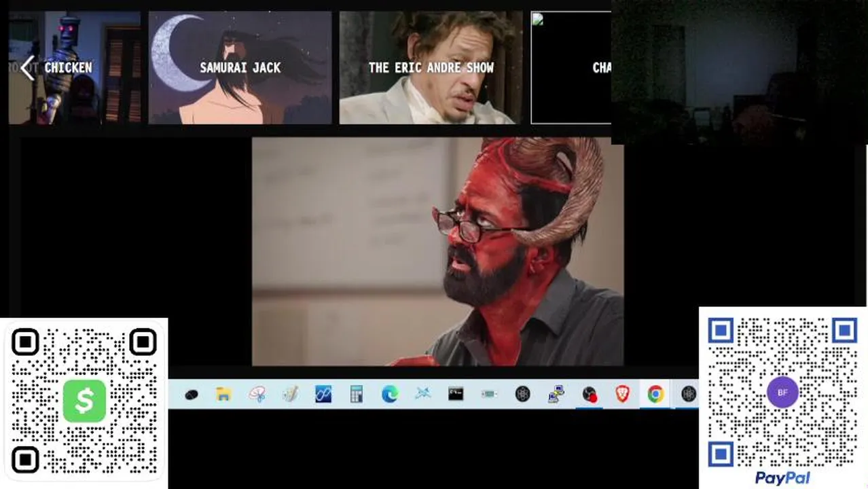
Task: Launch Brave browser from the taskbar
Action: click(x=622, y=394)
